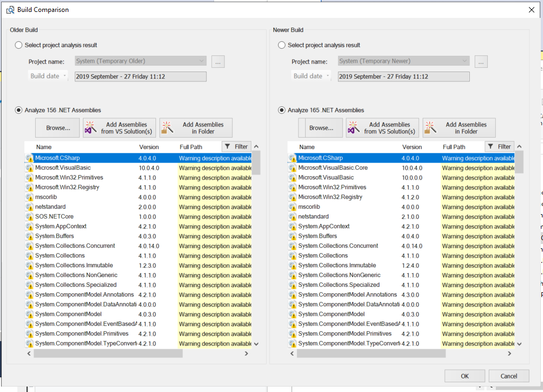Click warning icon of Microsoft.Win32.Primitives in older list
The height and width of the screenshot is (392, 543).
coord(29,178)
